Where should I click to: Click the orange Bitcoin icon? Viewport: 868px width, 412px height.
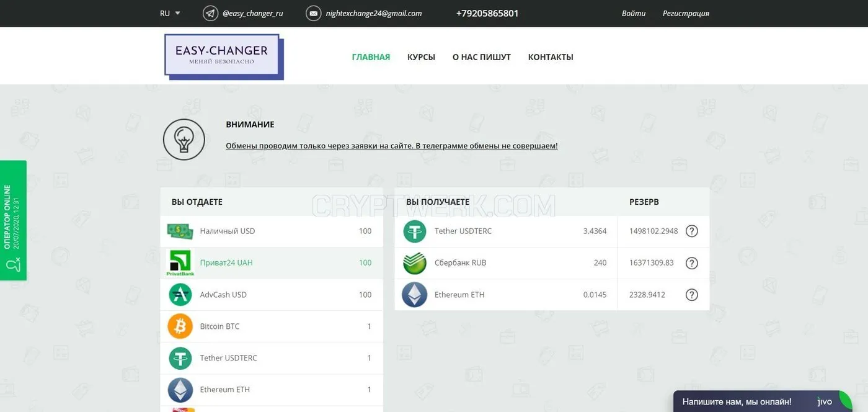(180, 326)
